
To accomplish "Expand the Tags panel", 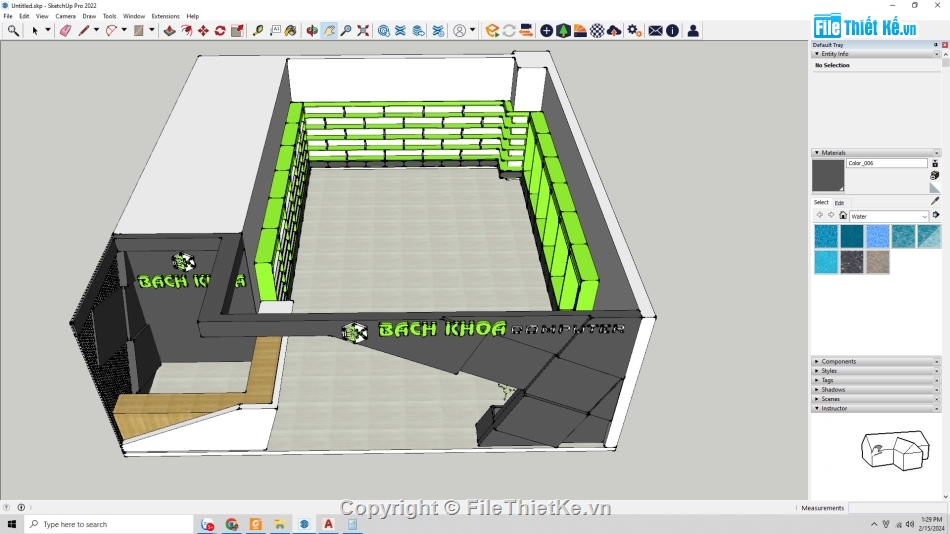I will 817,380.
